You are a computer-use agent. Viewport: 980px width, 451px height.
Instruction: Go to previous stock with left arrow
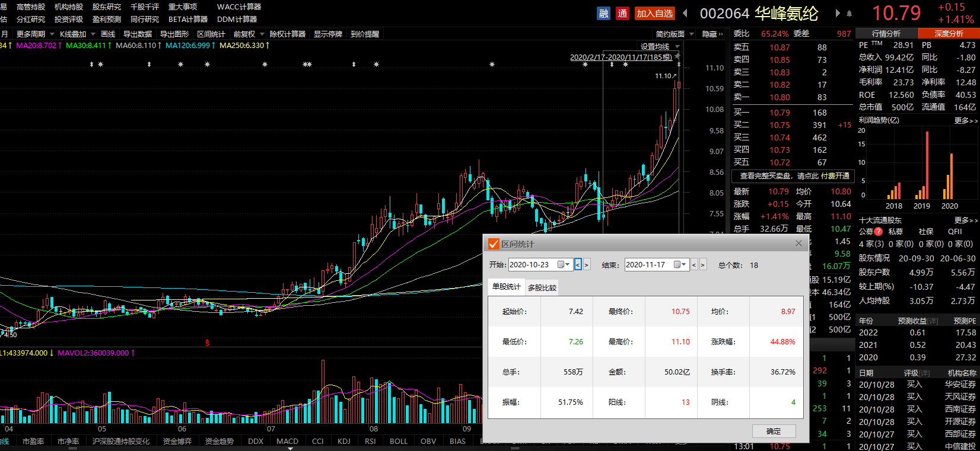[685, 13]
